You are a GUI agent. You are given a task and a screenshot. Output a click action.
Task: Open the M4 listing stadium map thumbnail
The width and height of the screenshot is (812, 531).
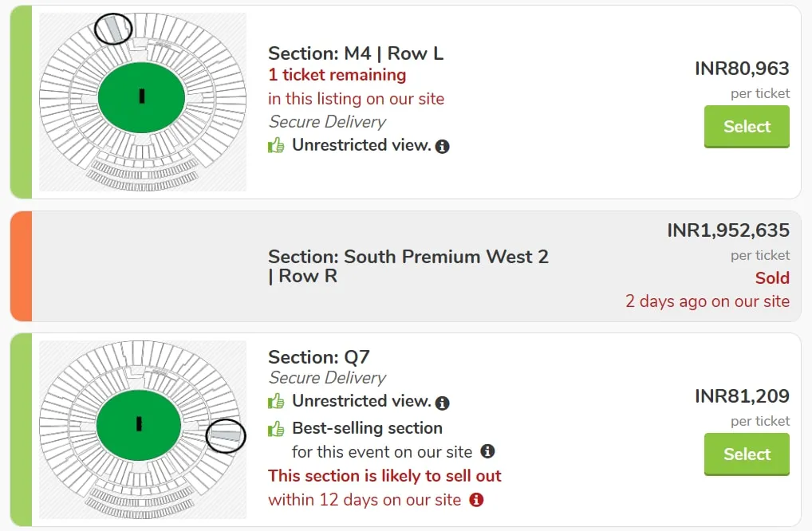point(143,102)
